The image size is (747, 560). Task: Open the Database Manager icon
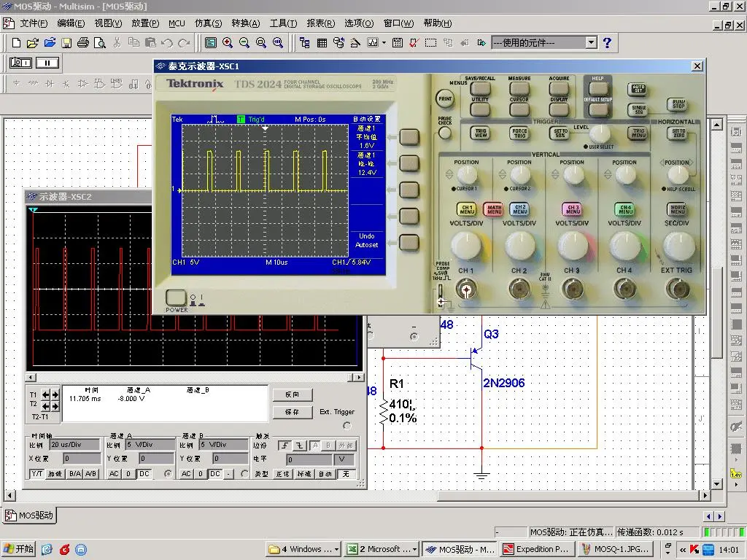pos(338,43)
